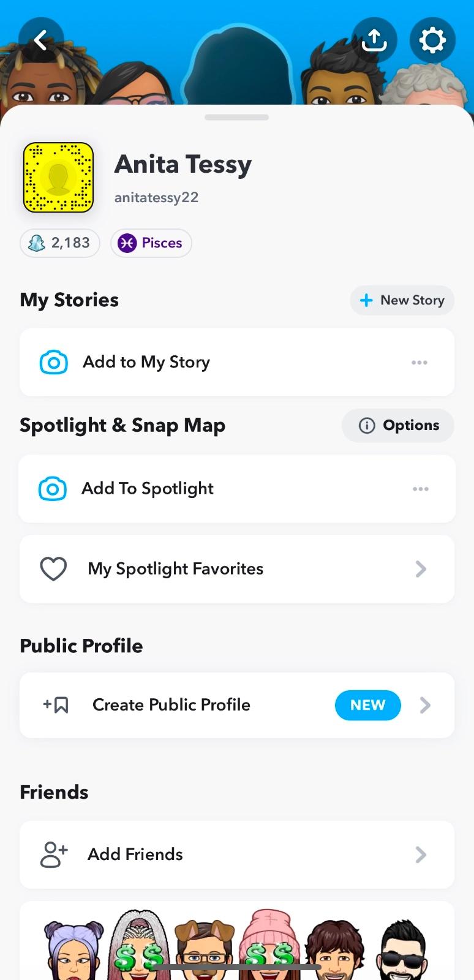
Task: Open Spotlight & Snap Map Options
Action: click(398, 426)
